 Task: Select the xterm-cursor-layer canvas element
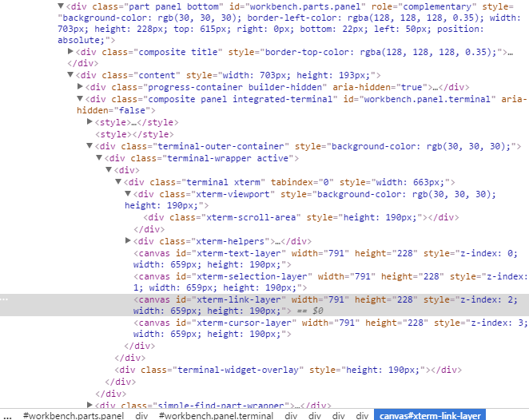tap(330, 328)
